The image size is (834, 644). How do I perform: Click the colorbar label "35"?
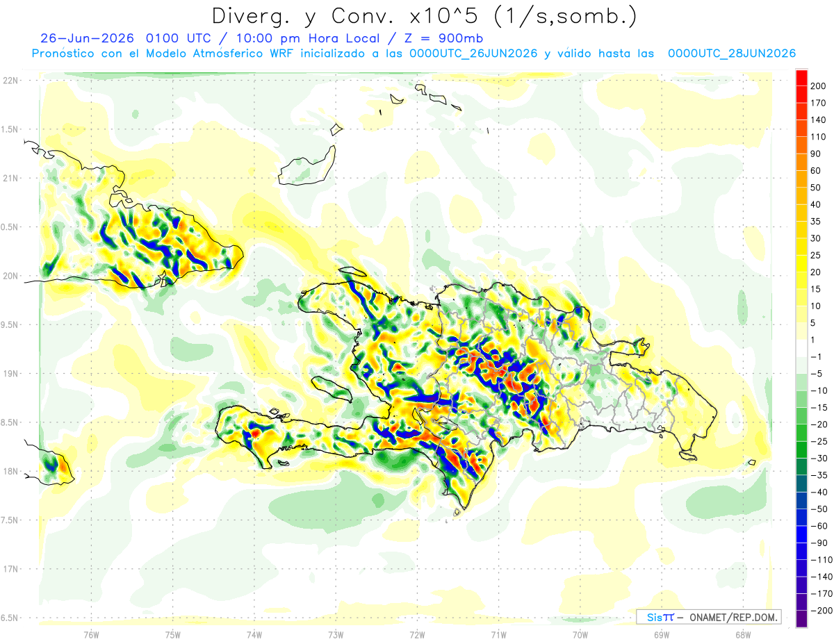pyautogui.click(x=816, y=221)
